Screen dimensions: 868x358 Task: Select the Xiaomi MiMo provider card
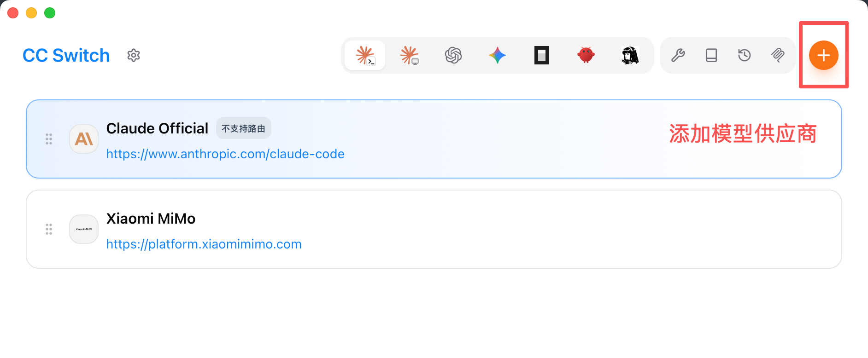(434, 229)
